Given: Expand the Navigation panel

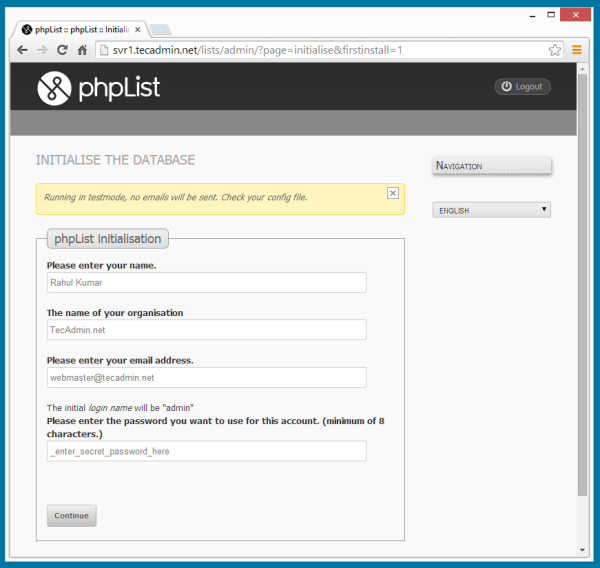Looking at the screenshot, I should pos(491,165).
